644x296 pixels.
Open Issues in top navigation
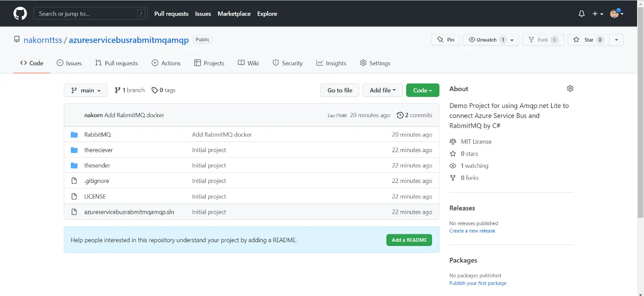point(203,14)
